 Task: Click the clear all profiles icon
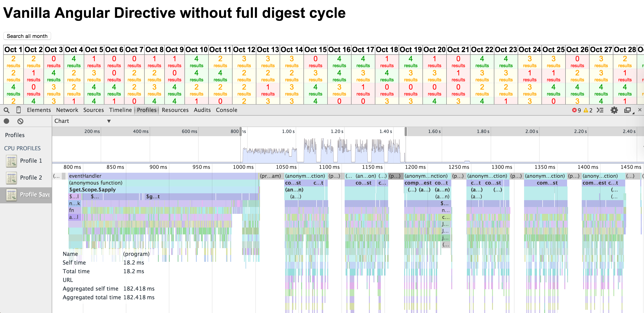click(x=20, y=121)
